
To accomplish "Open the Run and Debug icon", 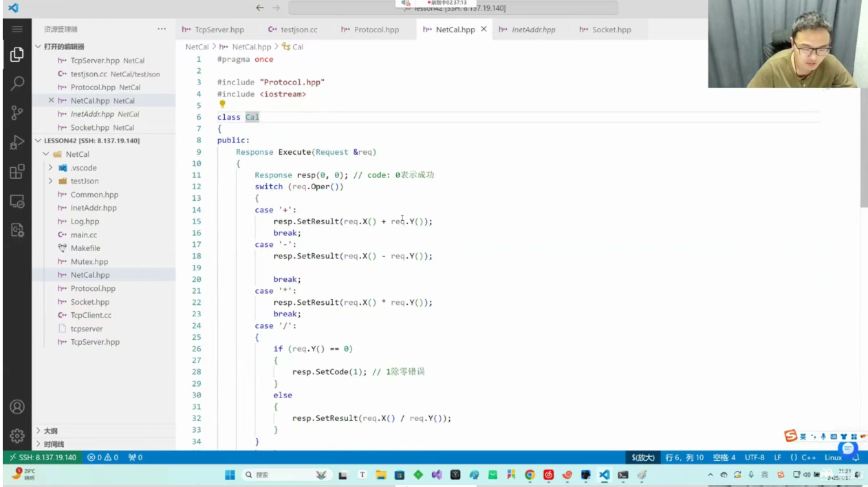I will (x=17, y=142).
